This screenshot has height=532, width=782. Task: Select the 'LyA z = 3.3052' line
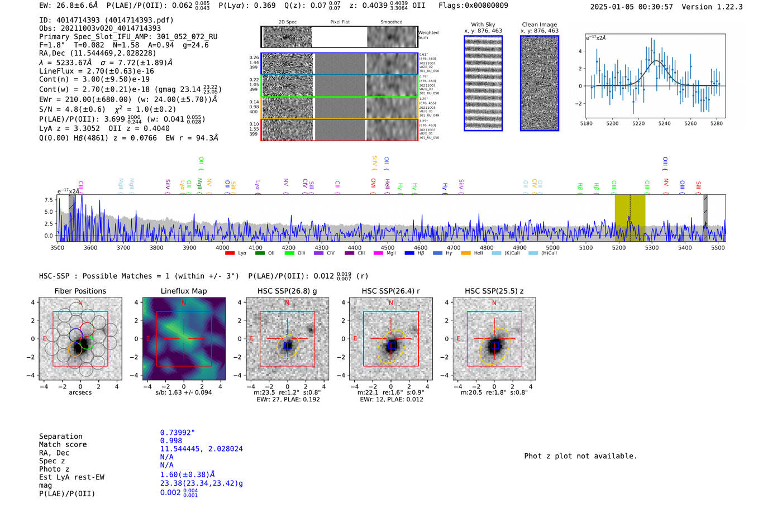69,128
